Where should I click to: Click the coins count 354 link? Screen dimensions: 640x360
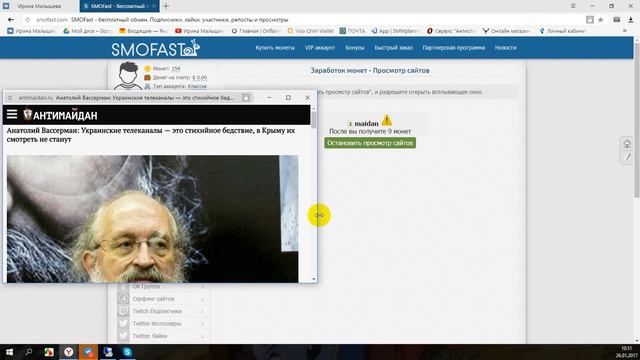coord(176,69)
